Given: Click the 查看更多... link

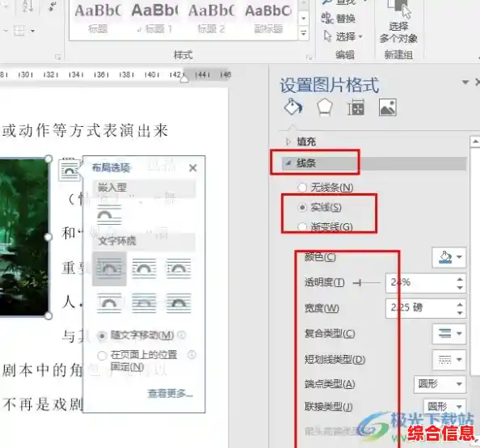Looking at the screenshot, I should pyautogui.click(x=171, y=394).
